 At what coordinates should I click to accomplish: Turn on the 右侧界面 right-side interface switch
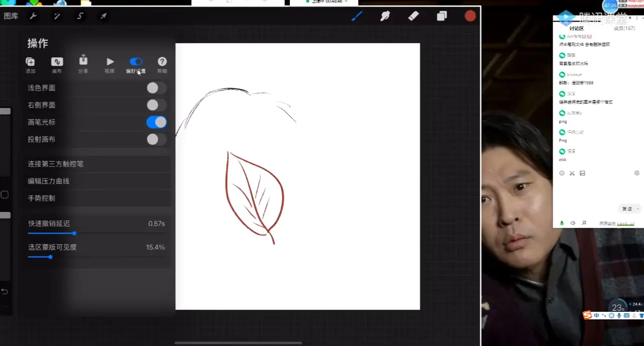point(156,105)
